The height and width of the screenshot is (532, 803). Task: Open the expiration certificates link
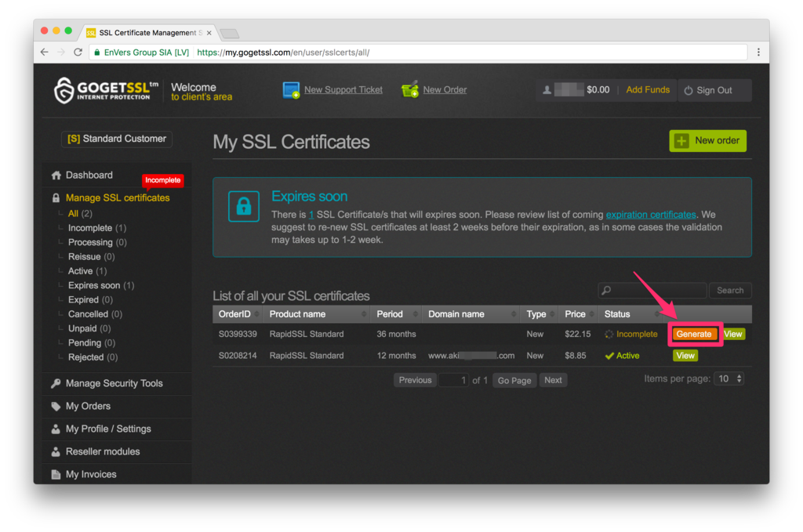tap(650, 215)
